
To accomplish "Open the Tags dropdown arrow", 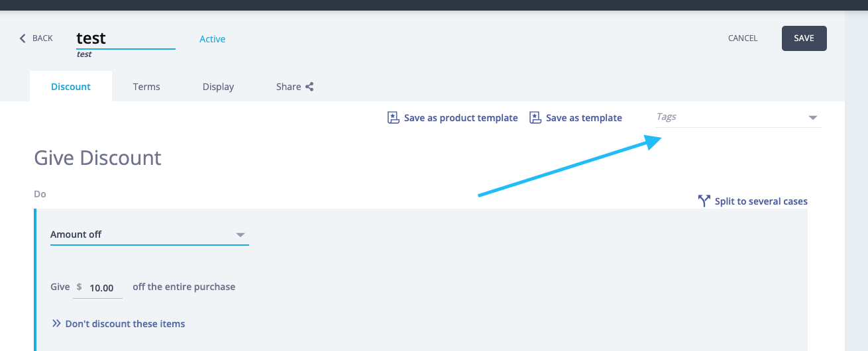I will 813,118.
